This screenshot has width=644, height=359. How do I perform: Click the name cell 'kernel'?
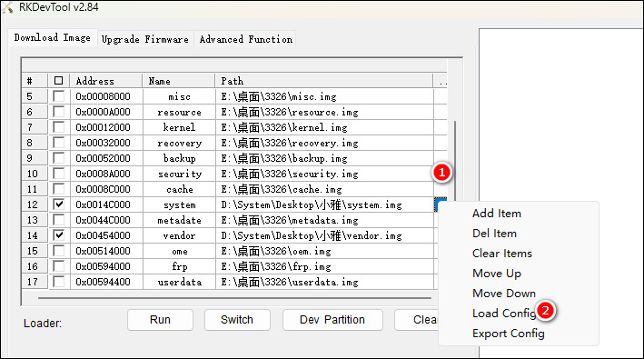pyautogui.click(x=179, y=127)
